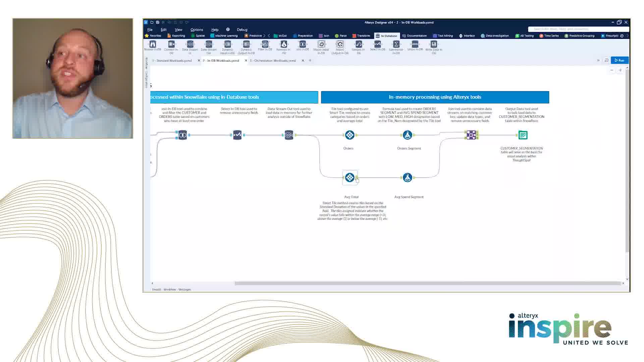The image size is (644, 362).
Task: Add a new workflow tab with plus
Action: 310,61
